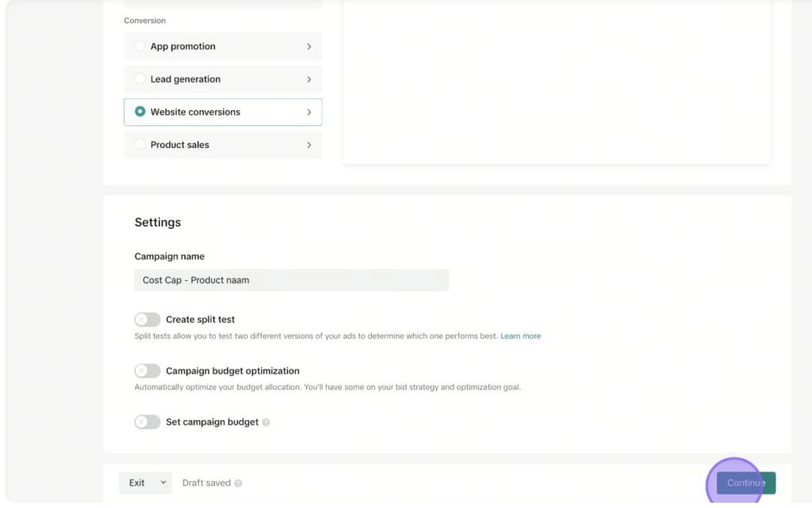Open the Learn more link
This screenshot has height=508, width=812.
pos(520,336)
